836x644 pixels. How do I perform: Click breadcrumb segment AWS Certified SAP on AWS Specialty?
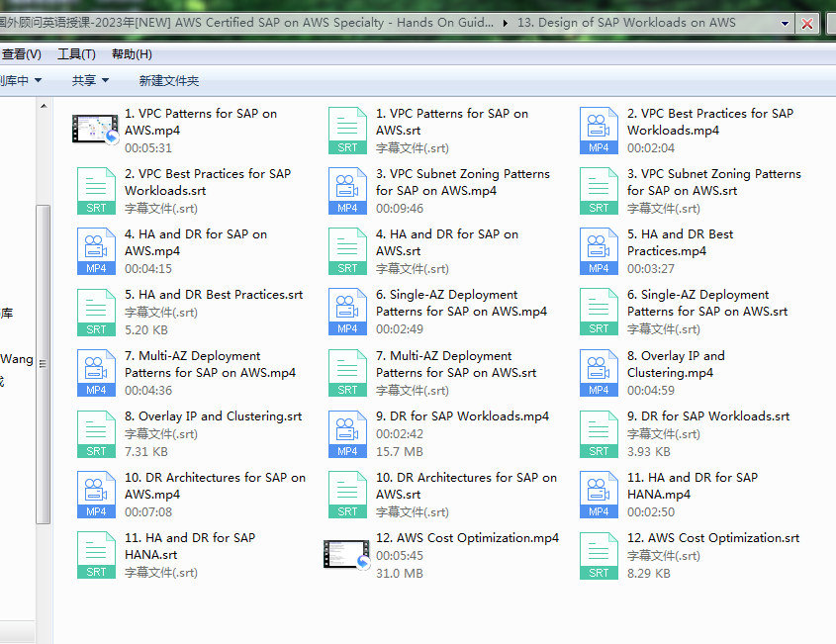tap(245, 23)
